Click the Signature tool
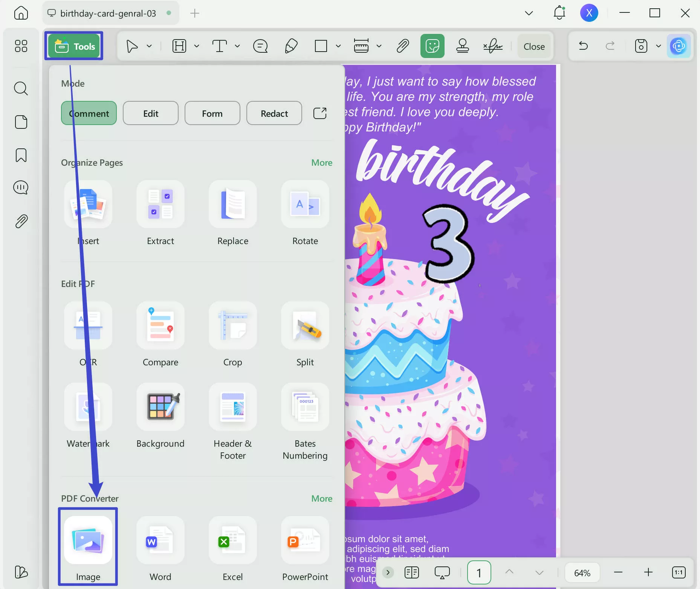Screen dimensions: 700x589 point(493,46)
